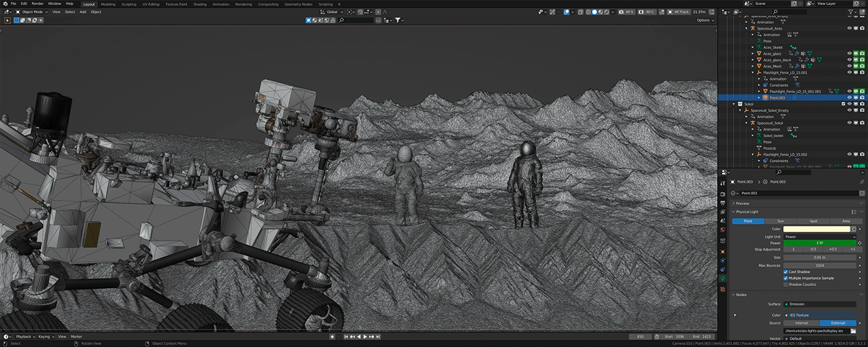The image size is (868, 347).
Task: Click the World properties tab icon
Action: [x=722, y=229]
